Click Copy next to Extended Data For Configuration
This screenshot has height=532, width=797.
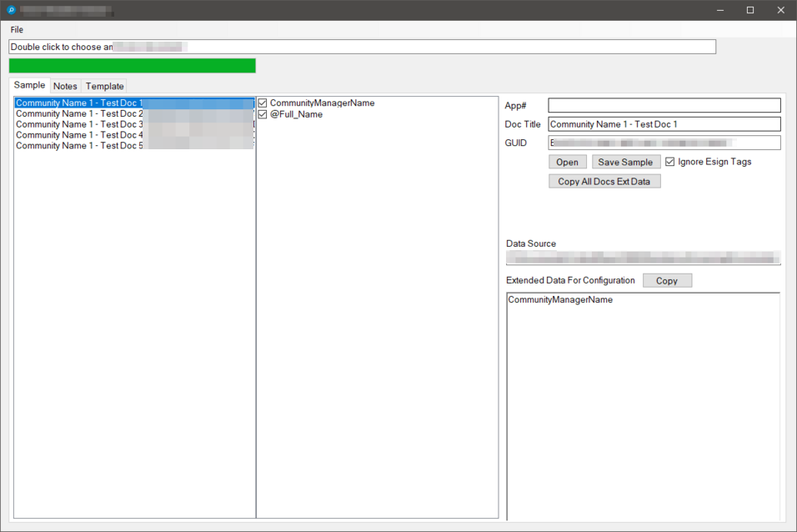(x=667, y=280)
